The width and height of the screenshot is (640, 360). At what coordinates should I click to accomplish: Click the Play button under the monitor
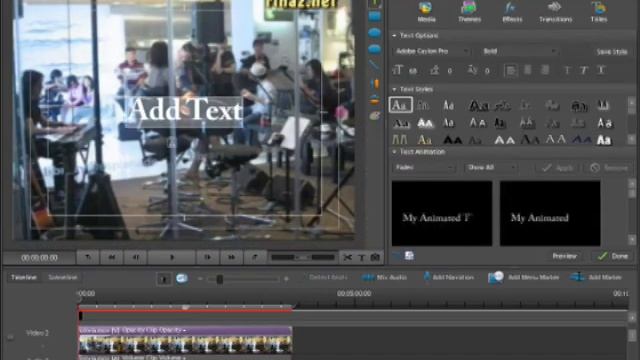tap(171, 257)
